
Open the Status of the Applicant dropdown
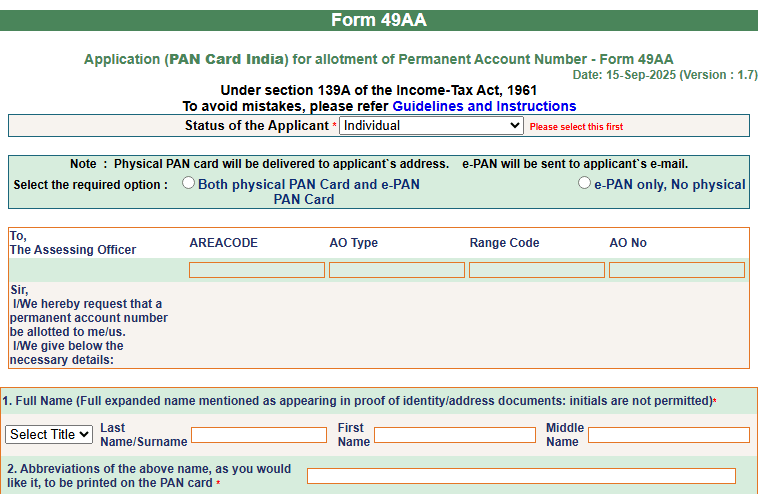click(431, 126)
